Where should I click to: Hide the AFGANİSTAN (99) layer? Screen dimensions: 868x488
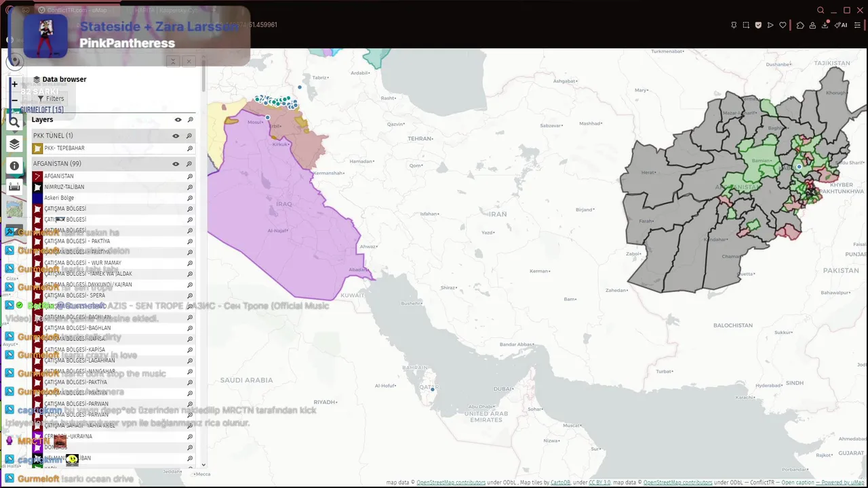point(176,164)
